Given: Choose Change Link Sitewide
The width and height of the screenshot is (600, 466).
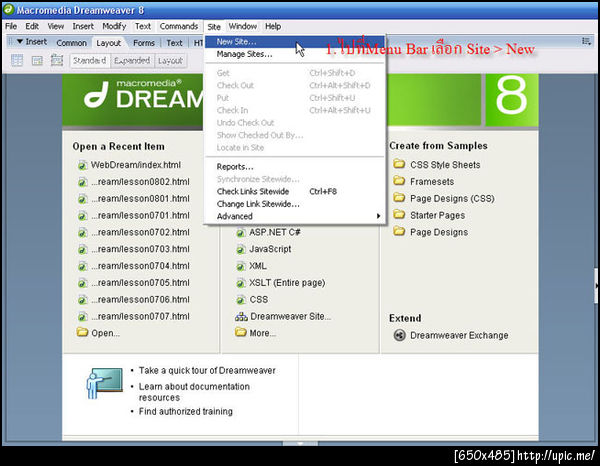Looking at the screenshot, I should 295,204.
